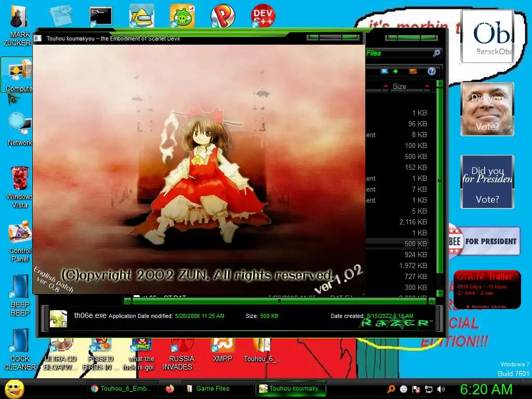Click the orange magnifier tray icon
The width and height of the screenshot is (532, 399).
[x=391, y=389]
